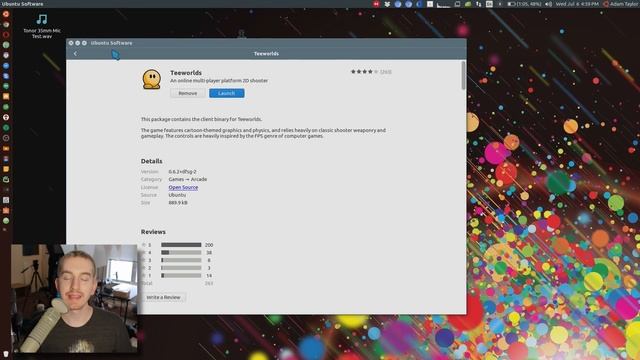This screenshot has width=640, height=360.
Task: Click the Reviews section heading
Action: 153,232
